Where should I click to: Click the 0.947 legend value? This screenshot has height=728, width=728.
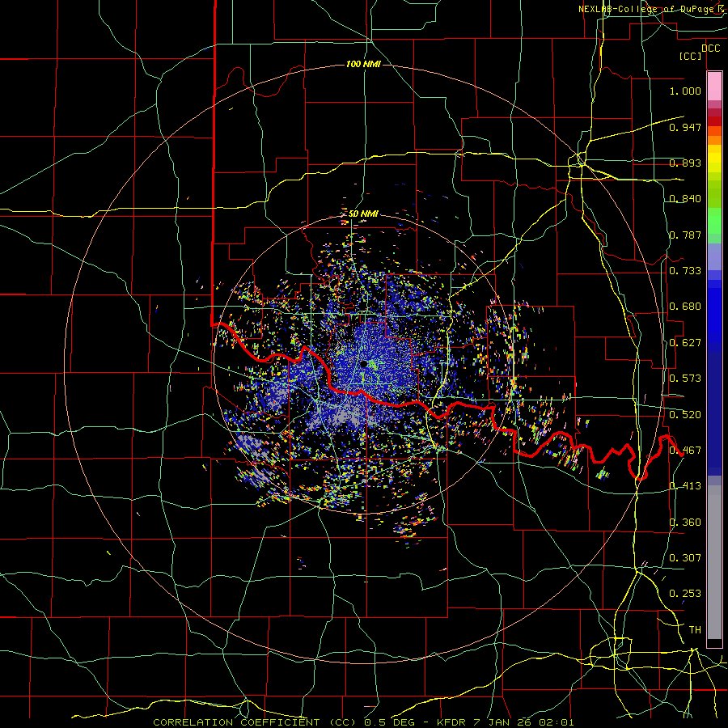pos(685,127)
